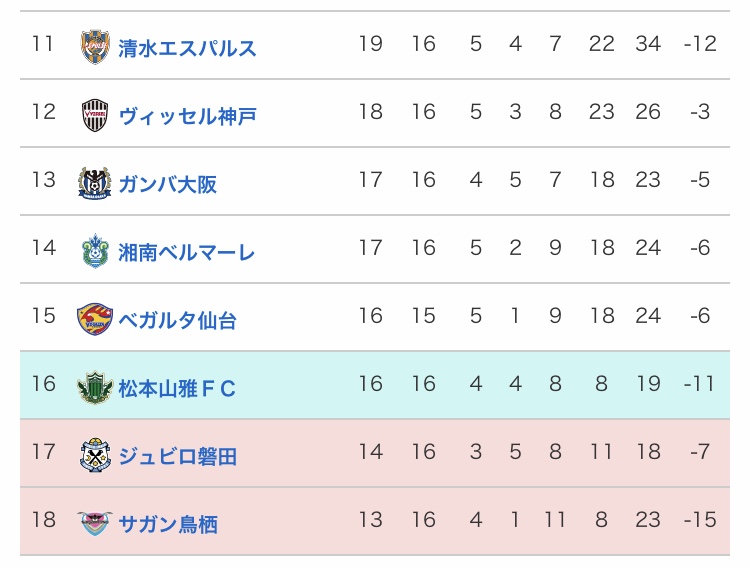Open the サガン鳥栖 team link
Screen dimensions: 750x568
(x=167, y=524)
